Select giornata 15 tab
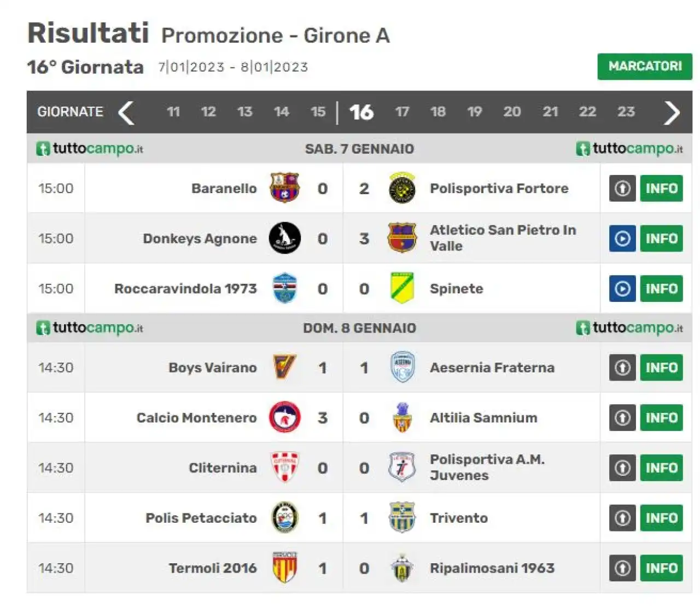The image size is (700, 607). click(318, 112)
